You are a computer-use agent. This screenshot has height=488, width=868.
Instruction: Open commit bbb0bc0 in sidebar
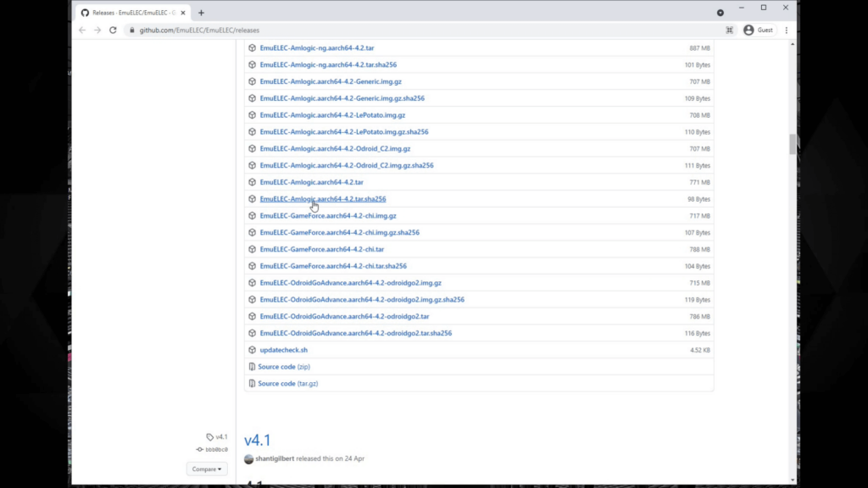(212, 450)
